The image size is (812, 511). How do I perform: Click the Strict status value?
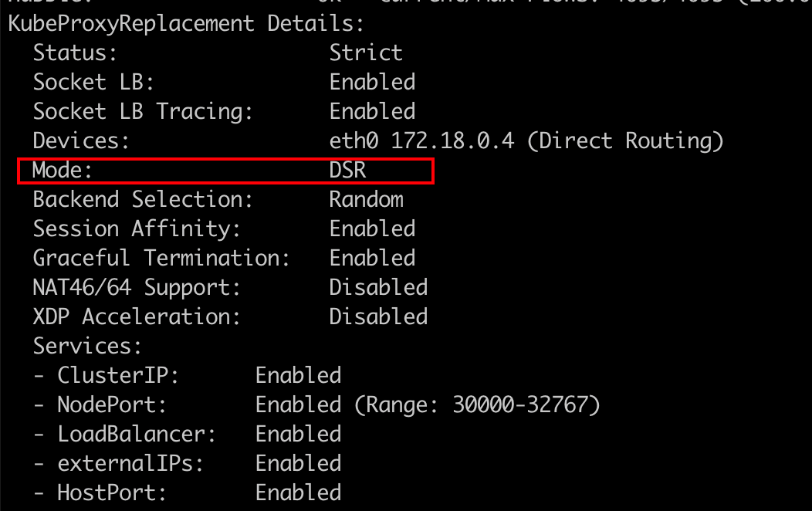(366, 52)
